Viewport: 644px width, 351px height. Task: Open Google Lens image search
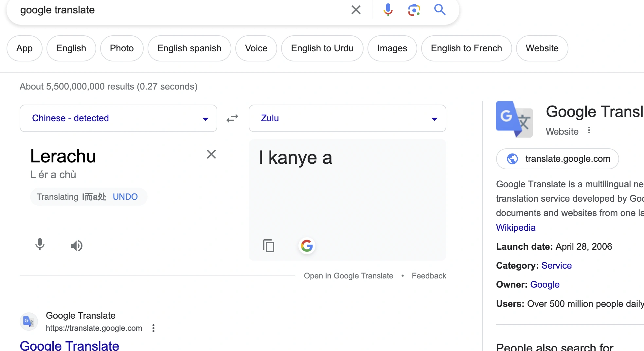point(414,10)
